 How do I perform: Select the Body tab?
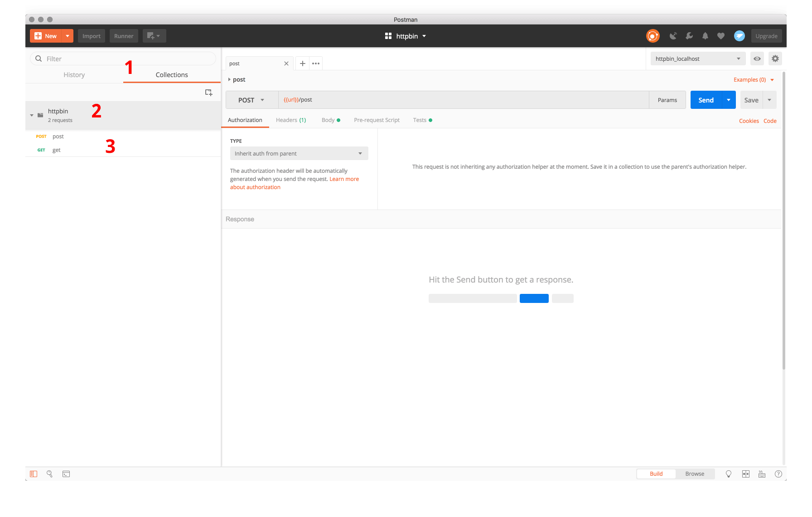click(331, 120)
